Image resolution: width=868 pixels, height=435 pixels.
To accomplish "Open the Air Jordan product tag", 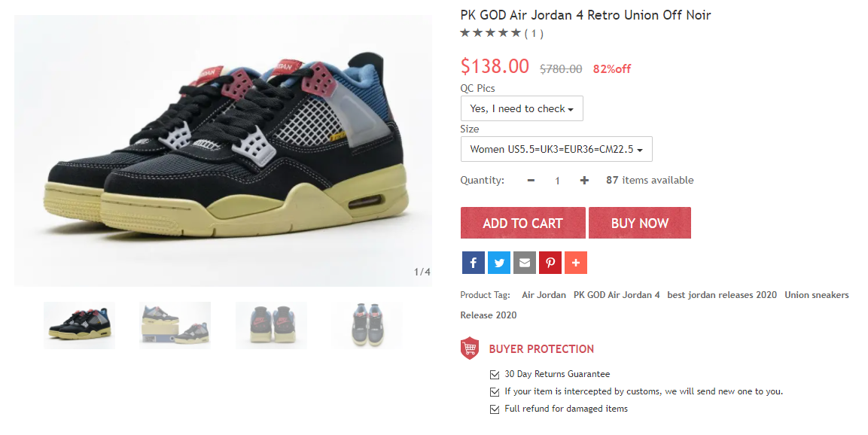I will click(x=544, y=295).
